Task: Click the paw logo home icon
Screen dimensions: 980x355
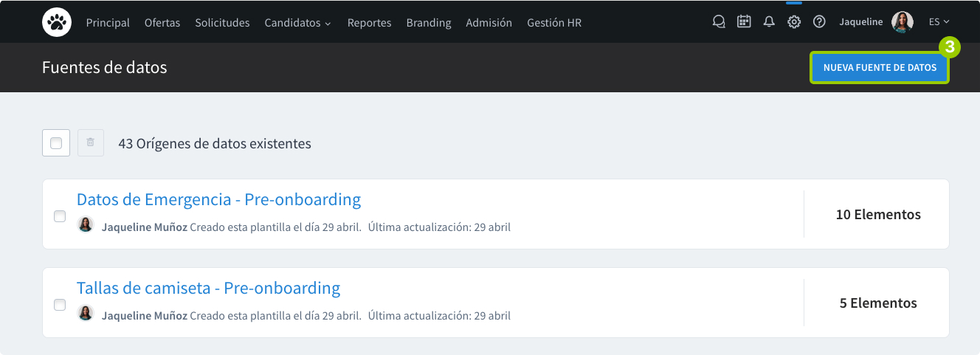Action: 56,22
